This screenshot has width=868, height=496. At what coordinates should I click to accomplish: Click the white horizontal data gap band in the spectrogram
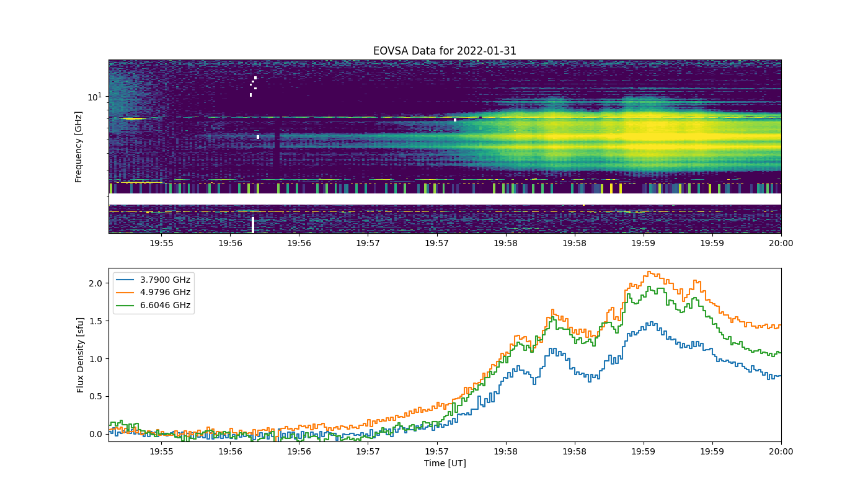445,199
